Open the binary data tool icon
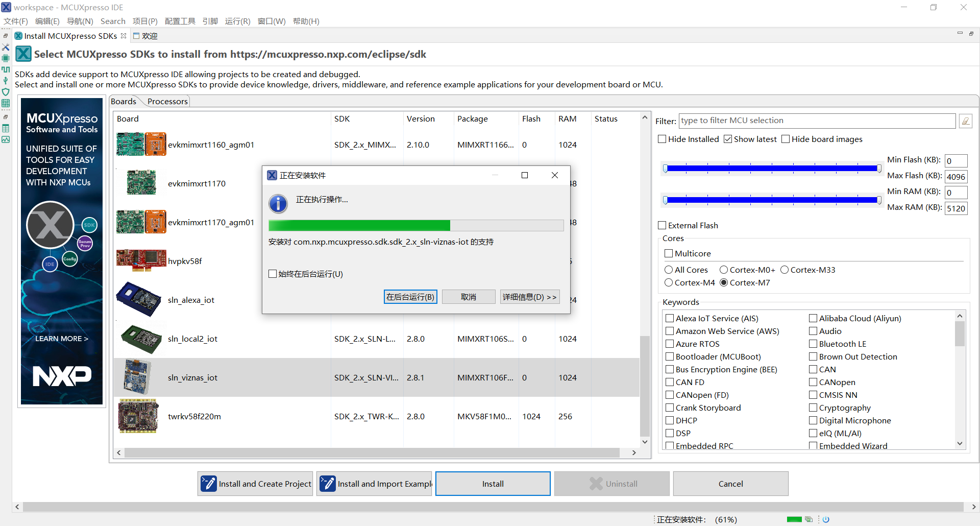Image resolution: width=980 pixels, height=526 pixels. point(6,103)
